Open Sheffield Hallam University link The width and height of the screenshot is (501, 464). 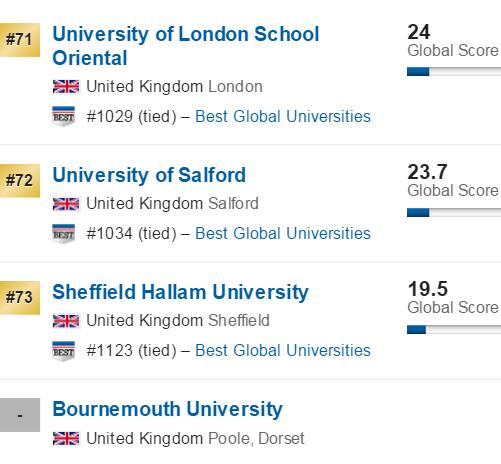coord(180,292)
